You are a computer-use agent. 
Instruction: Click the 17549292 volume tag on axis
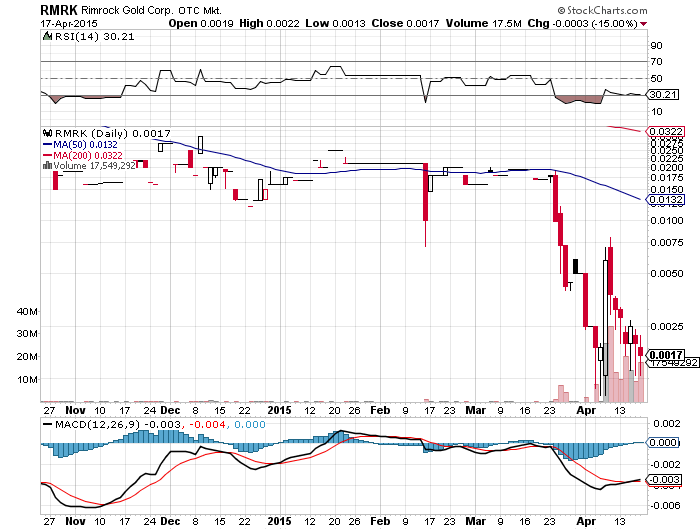(673, 363)
